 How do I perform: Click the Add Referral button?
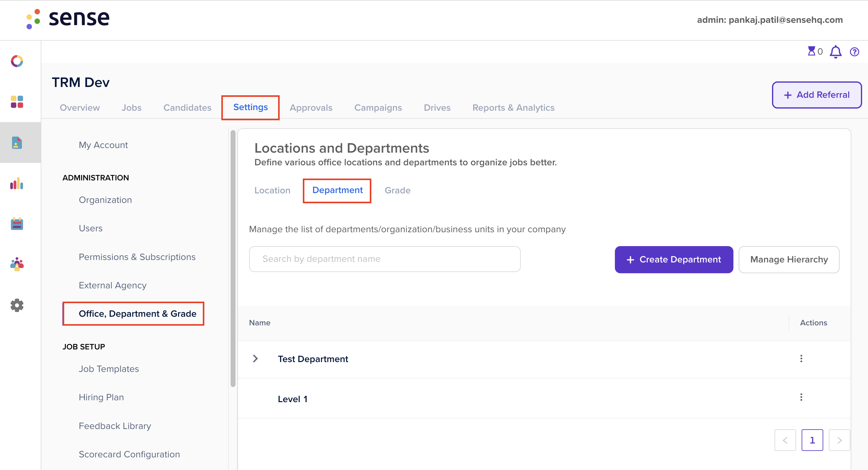(817, 95)
